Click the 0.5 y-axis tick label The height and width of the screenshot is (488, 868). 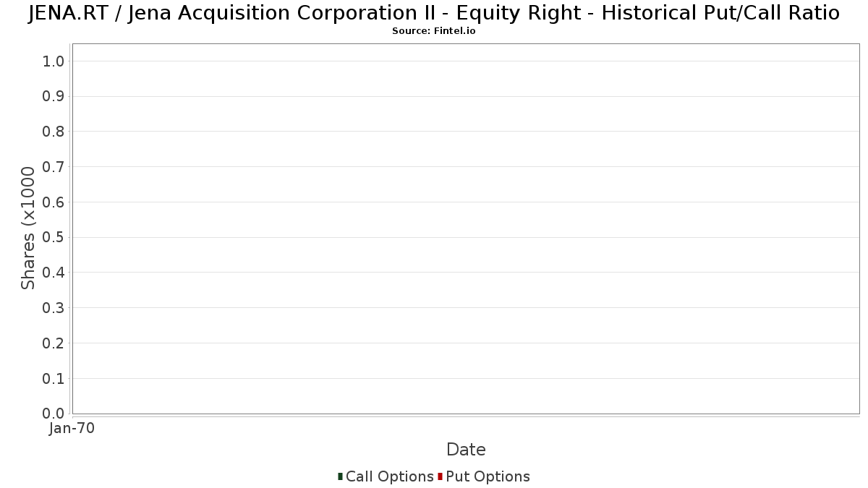pyautogui.click(x=54, y=237)
